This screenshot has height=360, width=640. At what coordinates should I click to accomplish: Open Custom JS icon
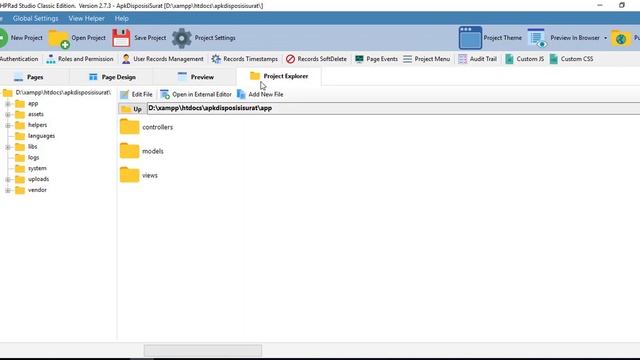(509, 59)
